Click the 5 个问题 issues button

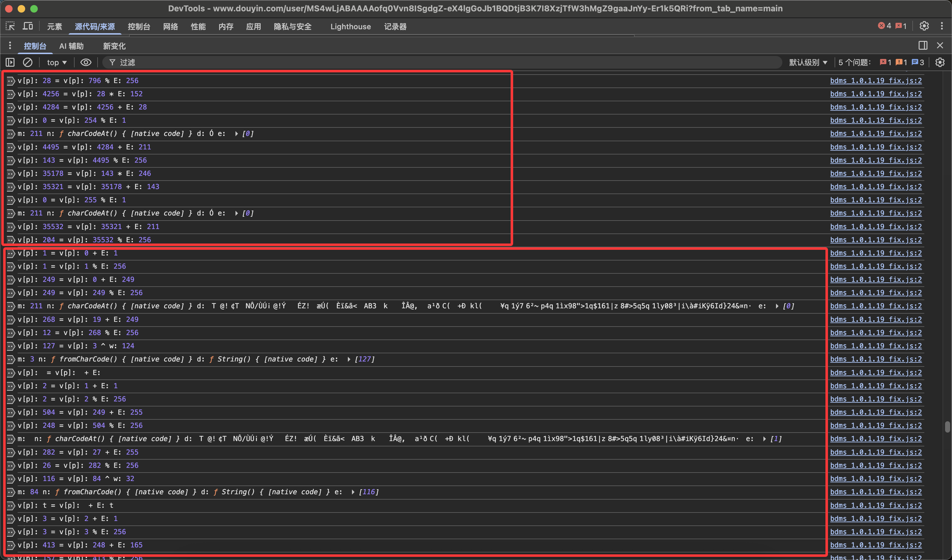[854, 62]
